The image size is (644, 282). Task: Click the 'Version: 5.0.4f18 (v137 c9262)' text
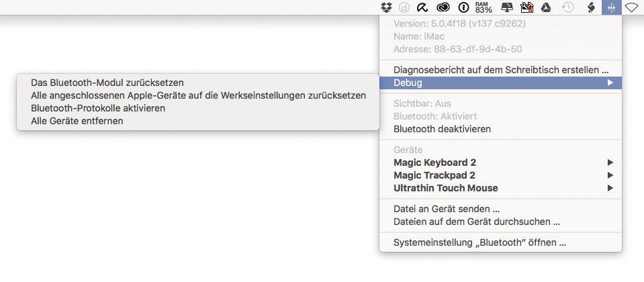(459, 23)
